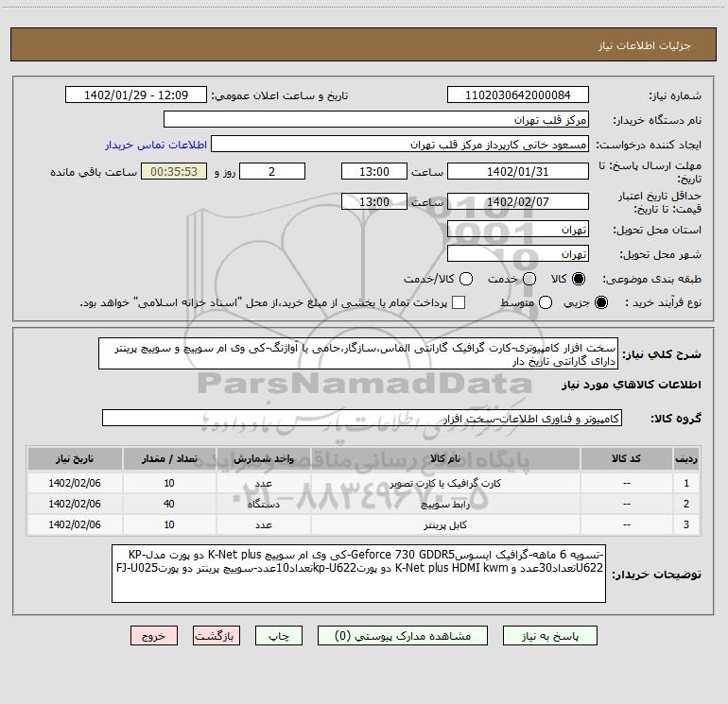Click quantity 40 in the switch row
728x704 pixels.
(x=169, y=504)
